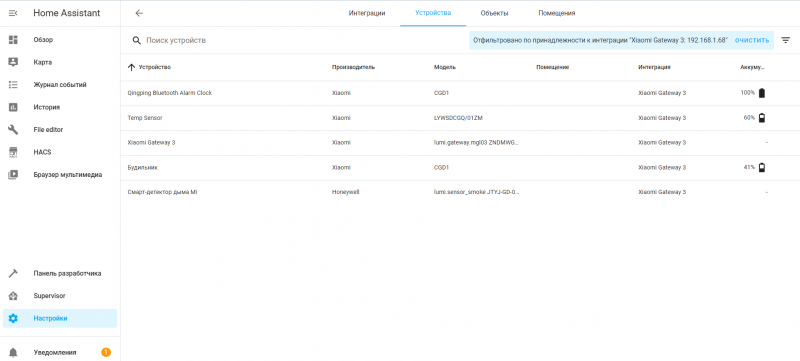Click CGD1 model in Будильник row

[440, 167]
